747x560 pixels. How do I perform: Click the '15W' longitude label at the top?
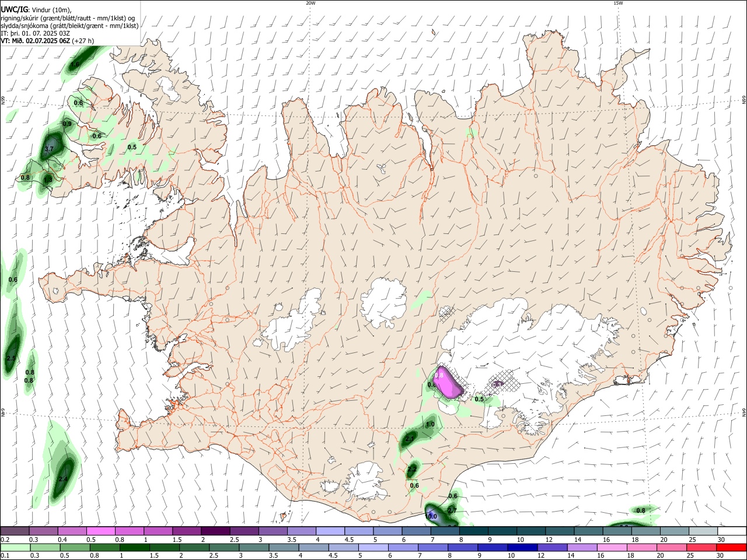point(618,3)
